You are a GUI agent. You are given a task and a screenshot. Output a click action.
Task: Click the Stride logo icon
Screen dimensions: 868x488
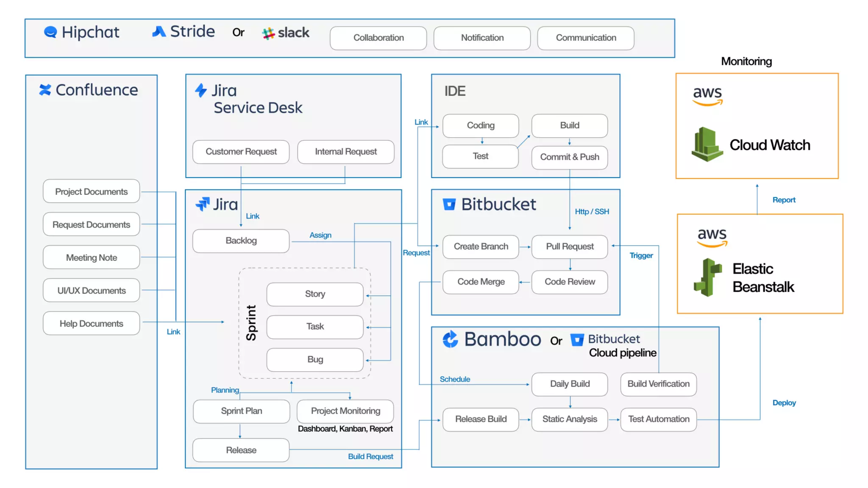(159, 32)
